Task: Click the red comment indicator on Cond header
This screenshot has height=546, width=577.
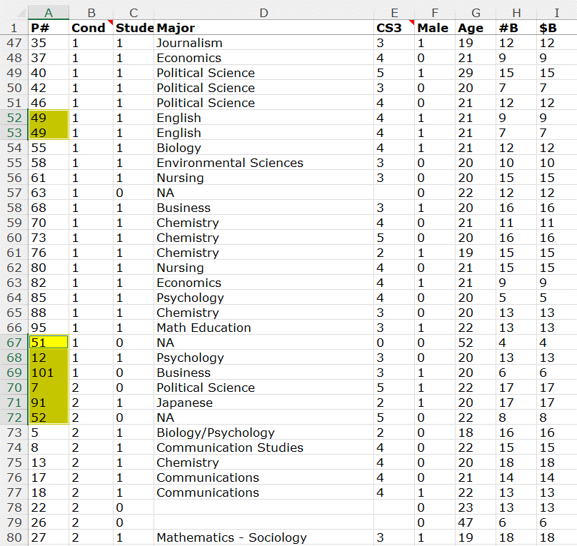Action: click(x=111, y=23)
